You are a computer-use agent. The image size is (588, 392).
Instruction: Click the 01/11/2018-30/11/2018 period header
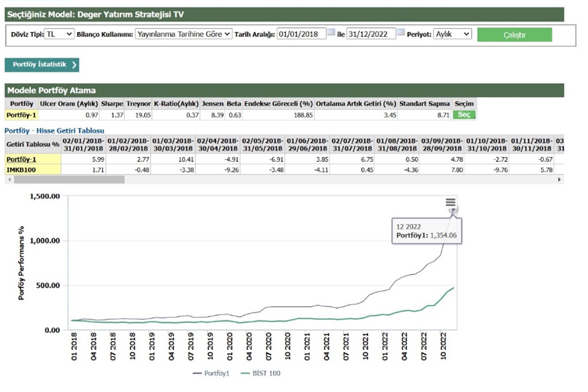(532, 145)
